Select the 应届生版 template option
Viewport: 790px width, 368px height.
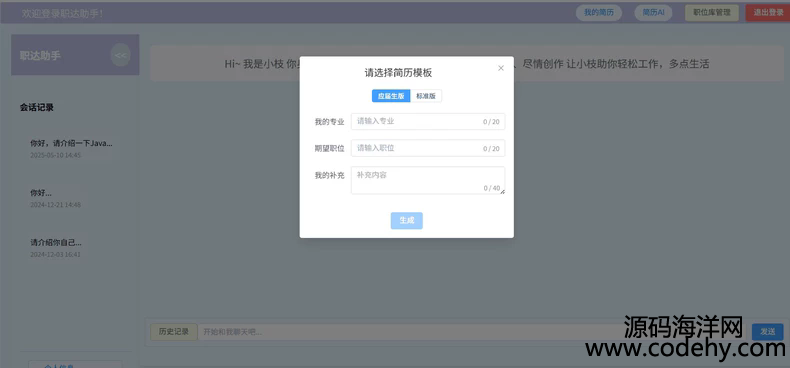391,96
